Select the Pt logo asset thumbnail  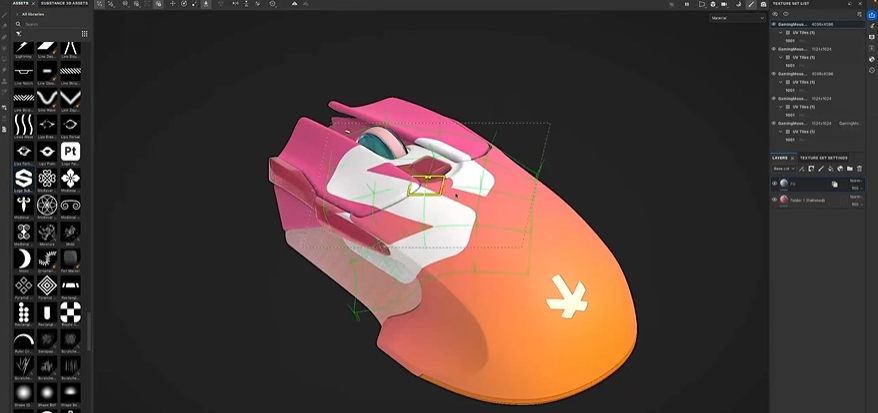71,152
